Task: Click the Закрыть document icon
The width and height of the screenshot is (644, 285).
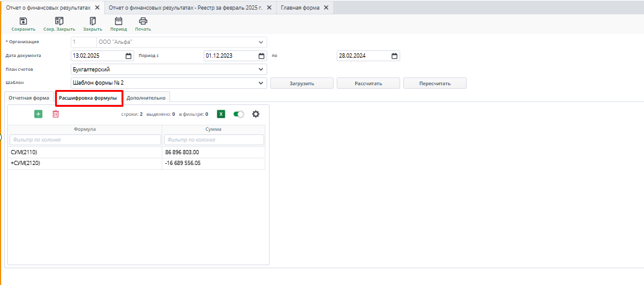Action: tap(92, 21)
